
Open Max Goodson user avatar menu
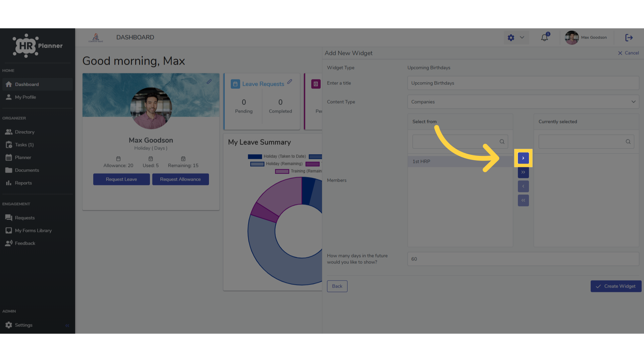tap(572, 38)
